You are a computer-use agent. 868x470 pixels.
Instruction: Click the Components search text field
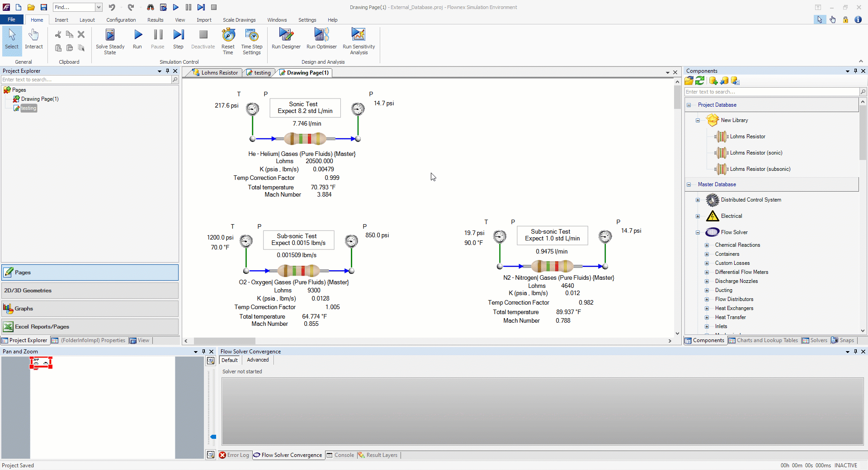point(771,92)
